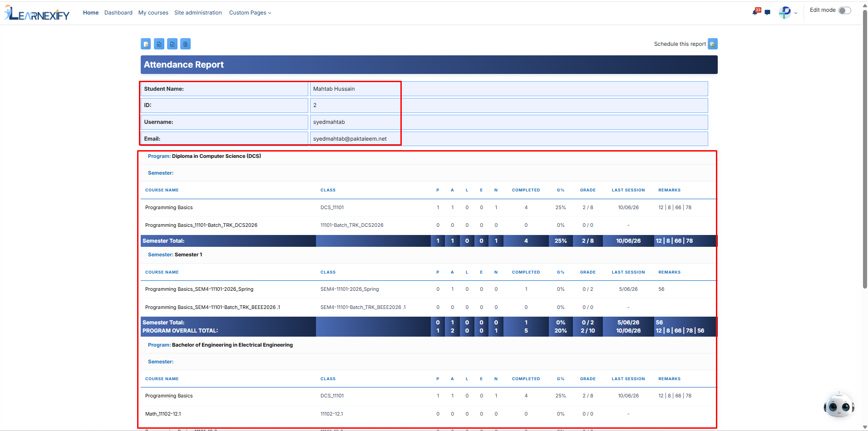868x431 pixels.
Task: Click the Home navigation link
Action: click(91, 13)
